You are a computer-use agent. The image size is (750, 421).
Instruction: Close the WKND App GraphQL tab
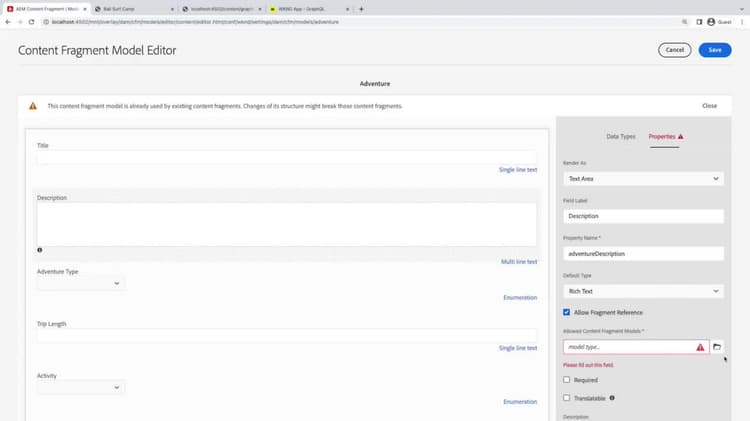pyautogui.click(x=348, y=9)
